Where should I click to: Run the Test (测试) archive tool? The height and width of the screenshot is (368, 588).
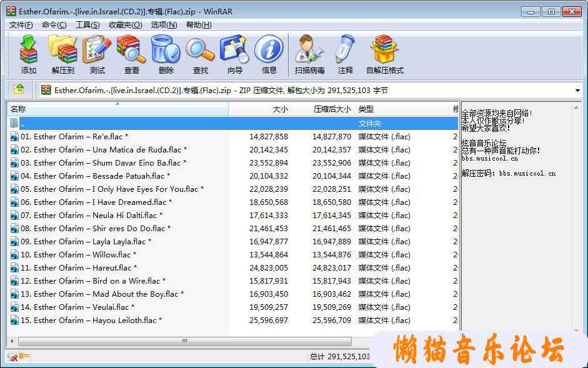(x=97, y=54)
